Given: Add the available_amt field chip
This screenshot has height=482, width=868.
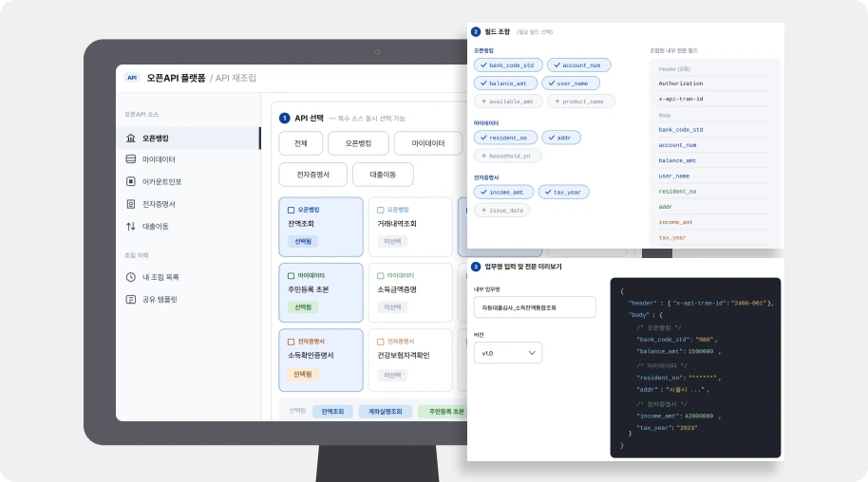Looking at the screenshot, I should (508, 102).
